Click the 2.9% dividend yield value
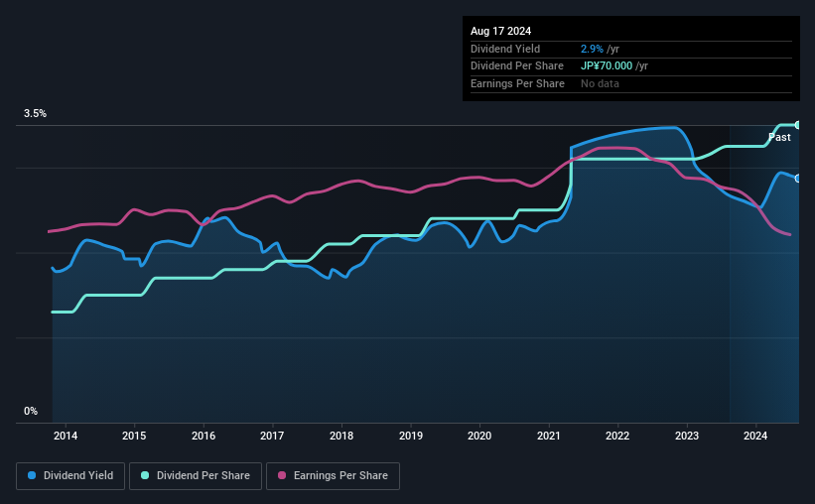815x504 pixels. pos(592,49)
